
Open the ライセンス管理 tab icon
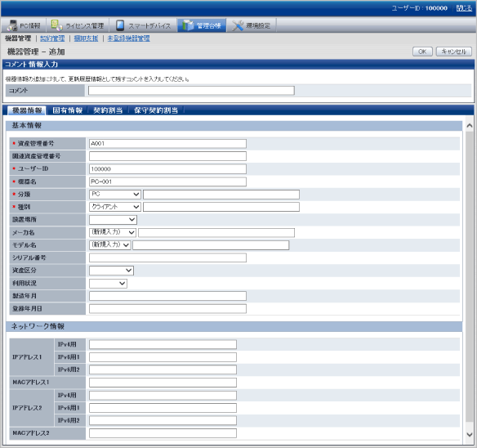[x=56, y=25]
